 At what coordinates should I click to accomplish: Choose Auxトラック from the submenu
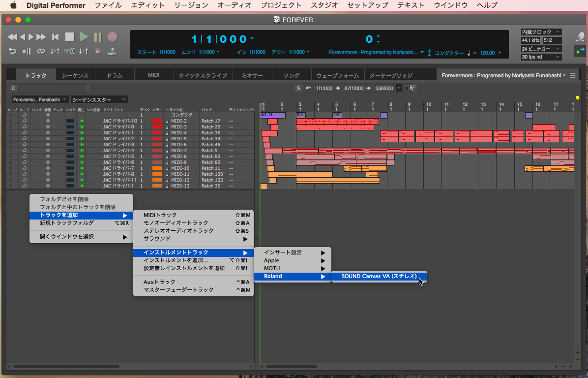(194, 282)
